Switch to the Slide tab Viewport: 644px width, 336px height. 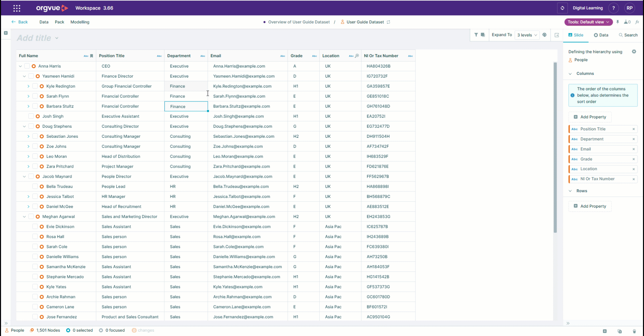point(576,35)
